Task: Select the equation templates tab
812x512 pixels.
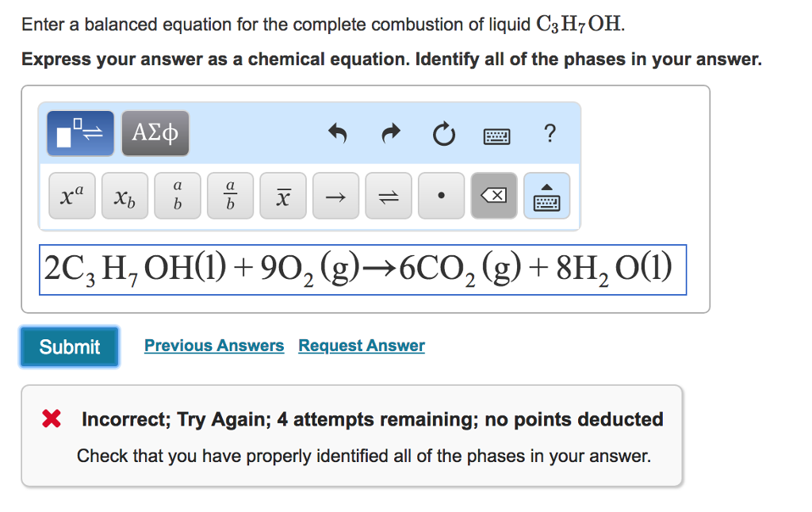Action: [80, 133]
